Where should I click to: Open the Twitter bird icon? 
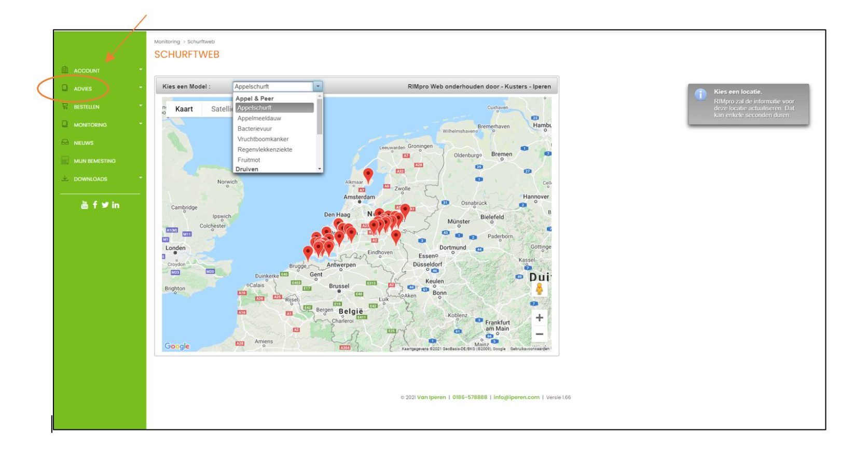pos(105,205)
